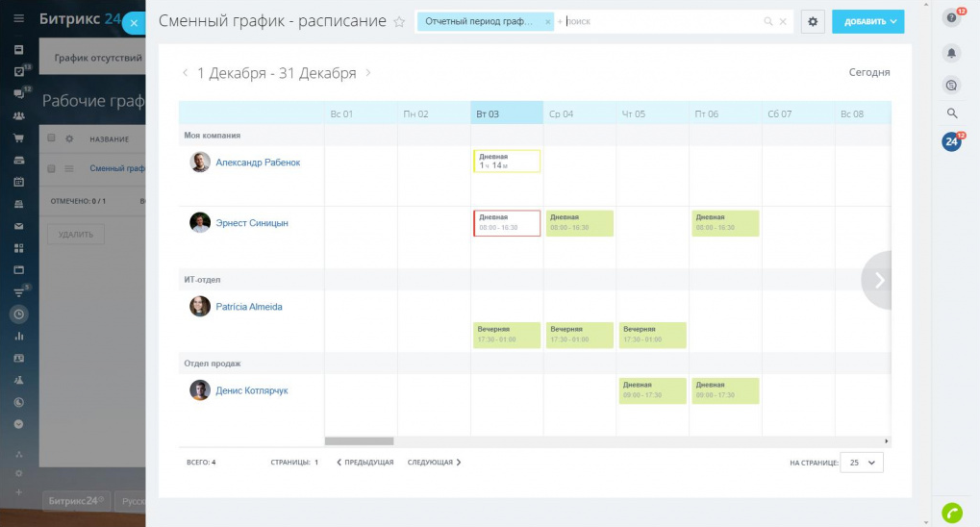Open the chat icon with 12 badge
Screen dimensions: 980x527
tap(18, 94)
